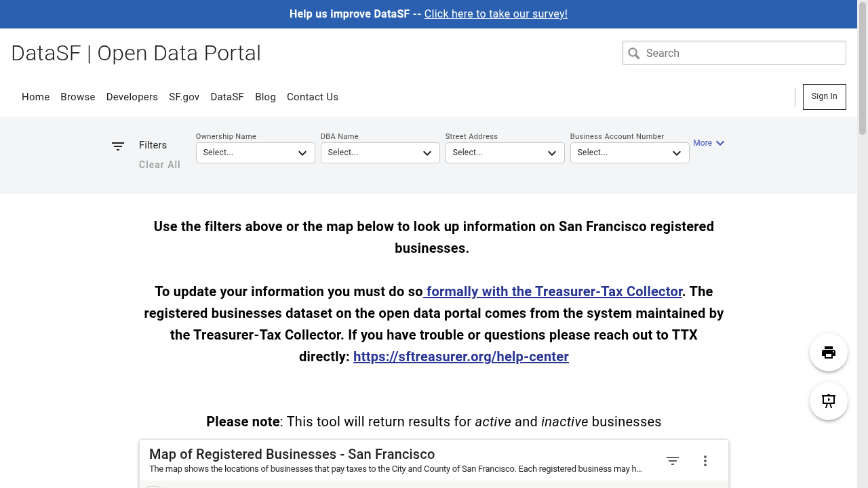Open DBA Name dropdown

[380, 152]
